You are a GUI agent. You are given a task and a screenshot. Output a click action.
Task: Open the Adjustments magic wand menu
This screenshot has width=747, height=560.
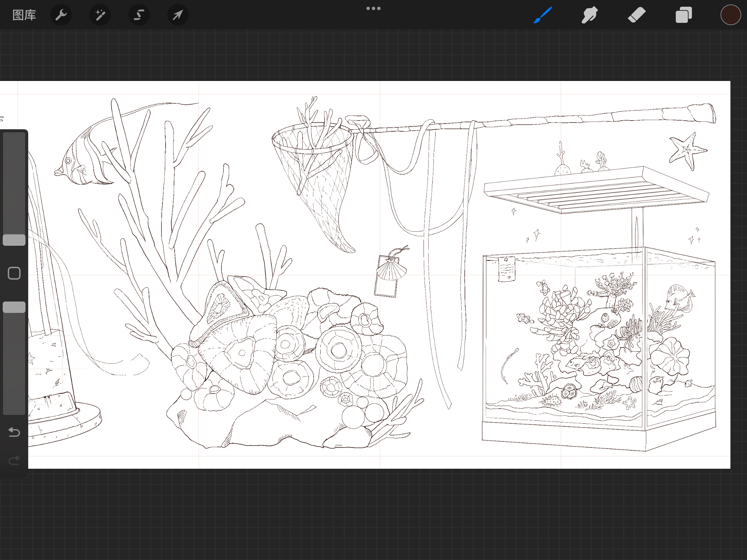(x=100, y=15)
